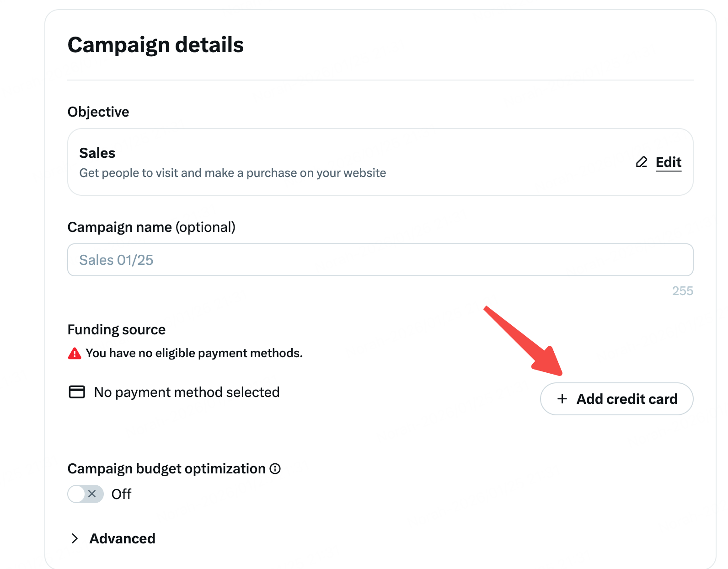Image resolution: width=728 pixels, height=569 pixels.
Task: Click the 255 character counter
Action: [683, 291]
